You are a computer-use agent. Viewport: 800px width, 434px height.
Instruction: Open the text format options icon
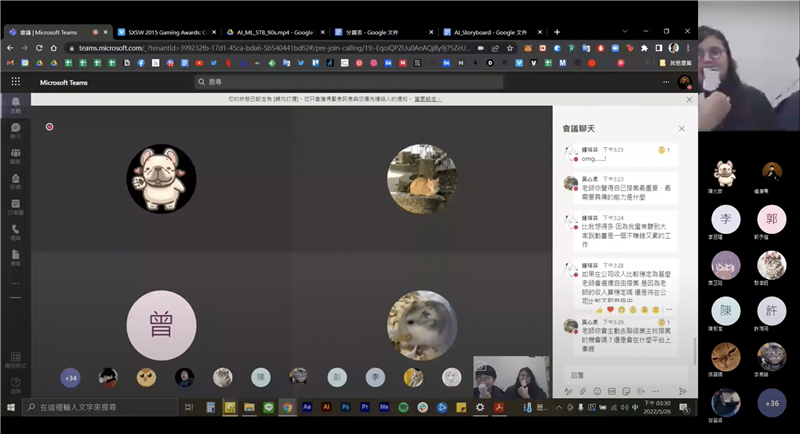pos(569,391)
